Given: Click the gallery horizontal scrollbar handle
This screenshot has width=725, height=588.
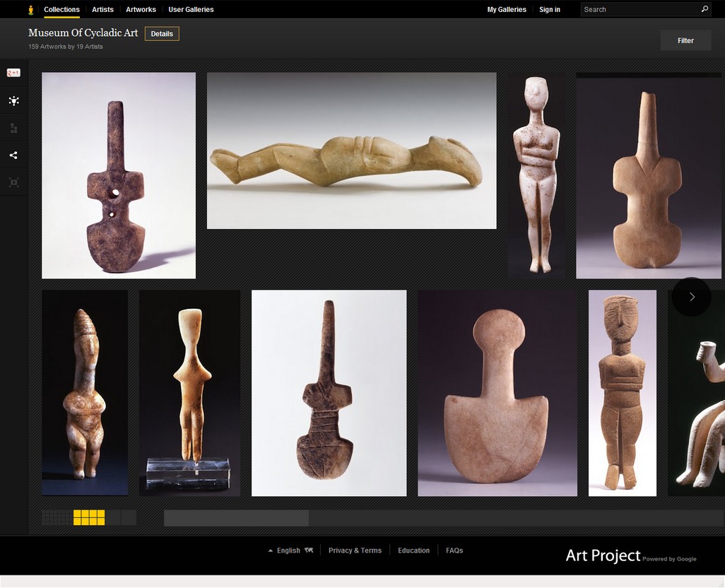Looking at the screenshot, I should pyautogui.click(x=236, y=518).
